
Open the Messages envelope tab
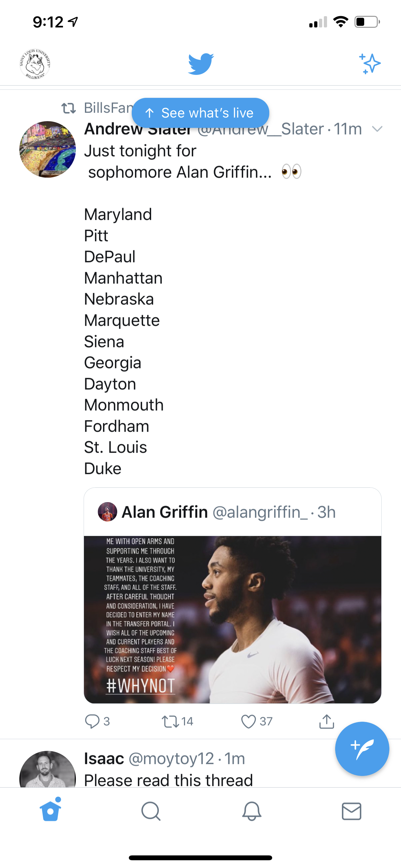352,811
